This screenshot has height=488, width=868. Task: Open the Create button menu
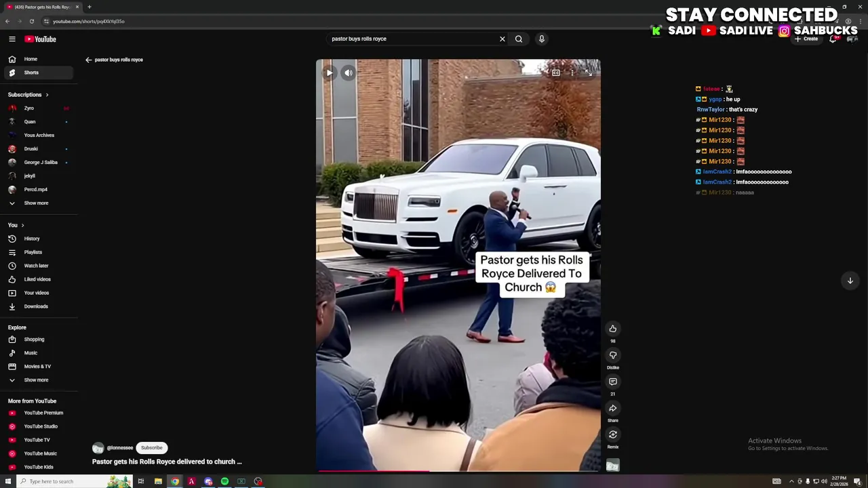click(806, 39)
